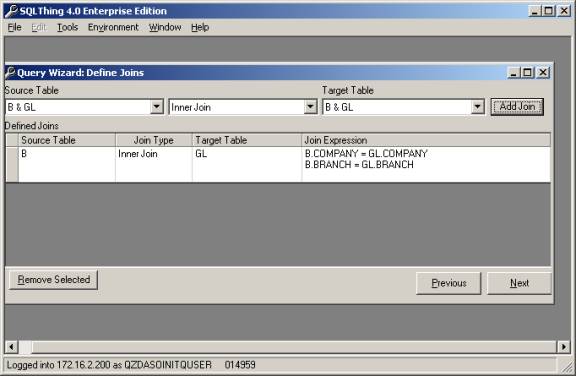Click the horizontal scrollbar left arrow
Viewport: 576px width, 376px height.
tap(11, 347)
